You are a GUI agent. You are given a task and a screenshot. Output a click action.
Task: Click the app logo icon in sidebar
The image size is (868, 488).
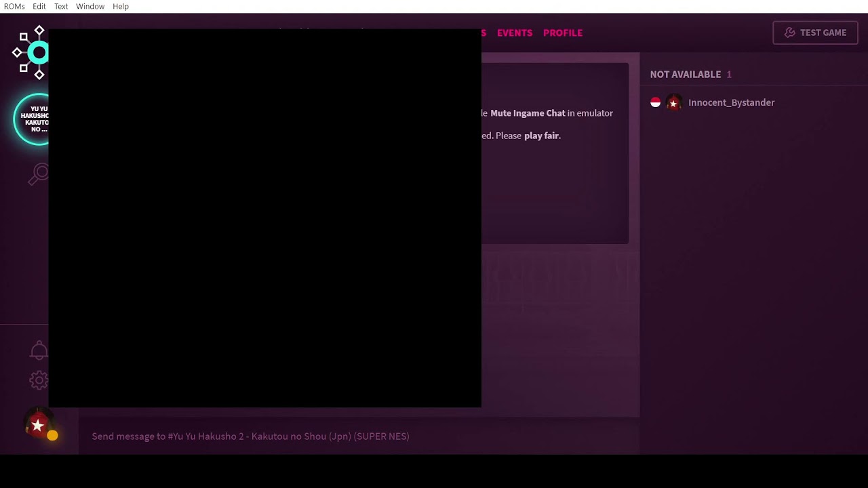[x=31, y=52]
